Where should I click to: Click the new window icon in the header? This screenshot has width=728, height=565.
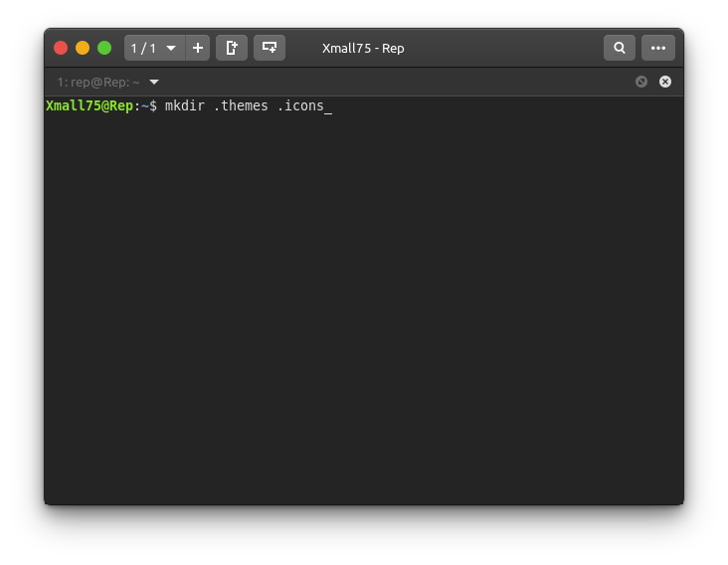pos(270,48)
